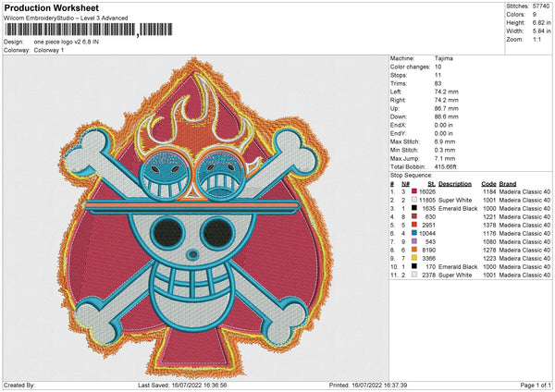Click 'Wilcom EmbroideryStudio – Level 3 Advanced' text
This screenshot has height=392, width=555.
click(66, 18)
